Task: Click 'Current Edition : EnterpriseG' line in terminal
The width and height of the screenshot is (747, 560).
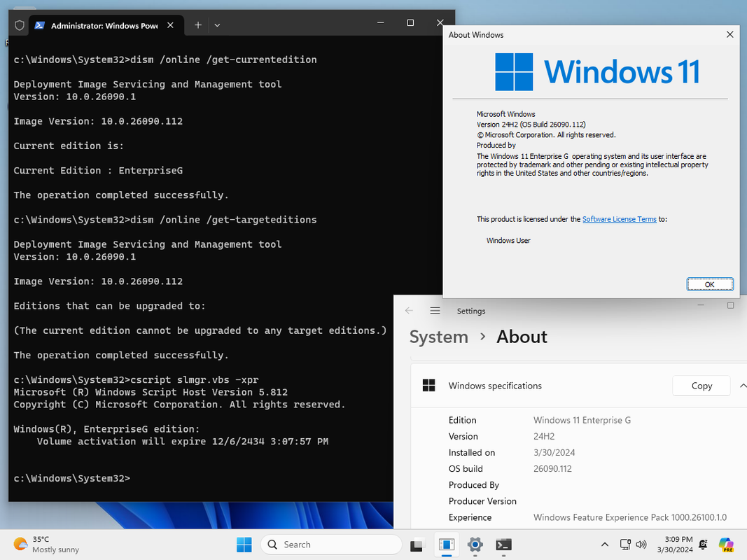Action: (98, 171)
